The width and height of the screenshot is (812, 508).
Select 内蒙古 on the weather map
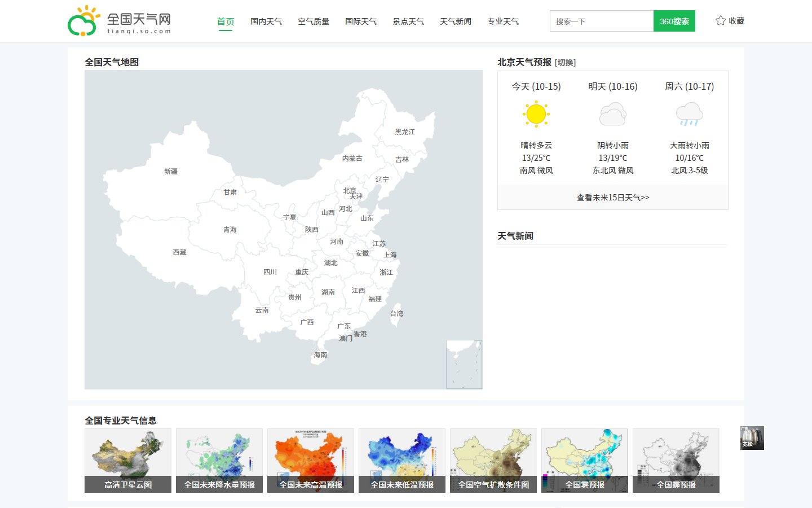[x=352, y=159]
